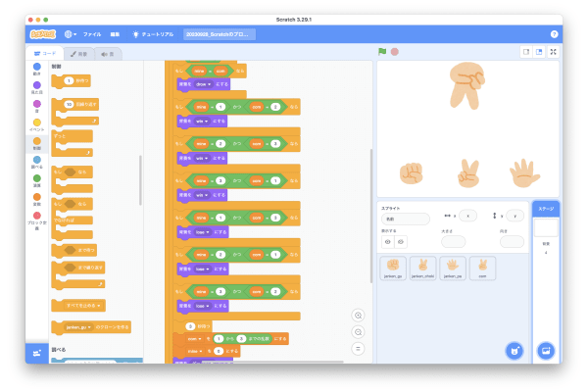Image resolution: width=588 pixels, height=392 pixels.
Task: Select the purple 見た目 category circle
Action: coord(37,85)
